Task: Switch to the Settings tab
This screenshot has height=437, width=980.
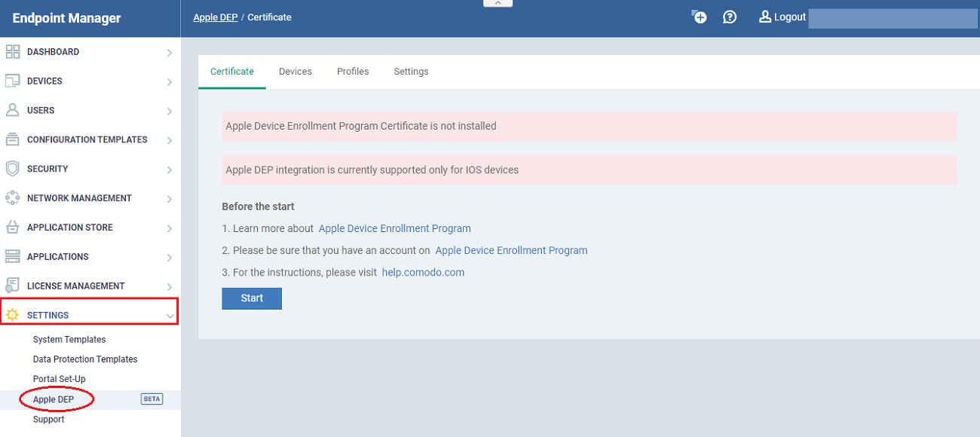Action: point(411,72)
